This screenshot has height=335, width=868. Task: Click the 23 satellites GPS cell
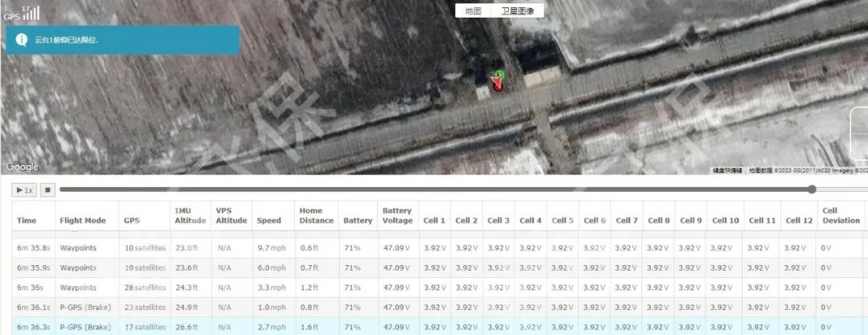tap(145, 308)
